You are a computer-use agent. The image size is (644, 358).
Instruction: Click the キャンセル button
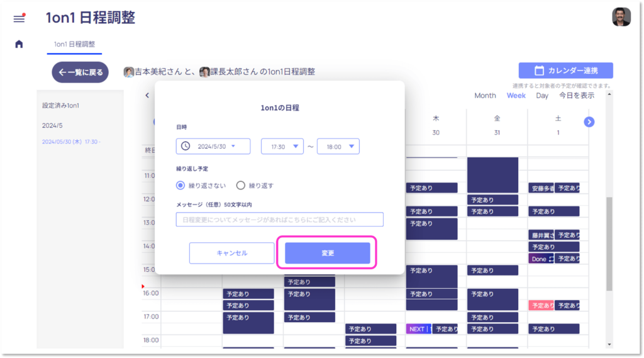(232, 253)
